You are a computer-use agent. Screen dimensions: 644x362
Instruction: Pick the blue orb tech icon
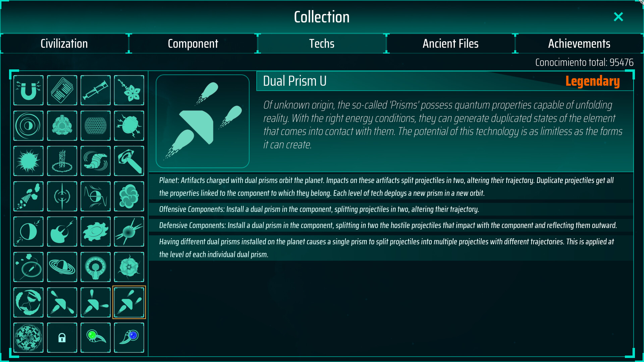129,338
